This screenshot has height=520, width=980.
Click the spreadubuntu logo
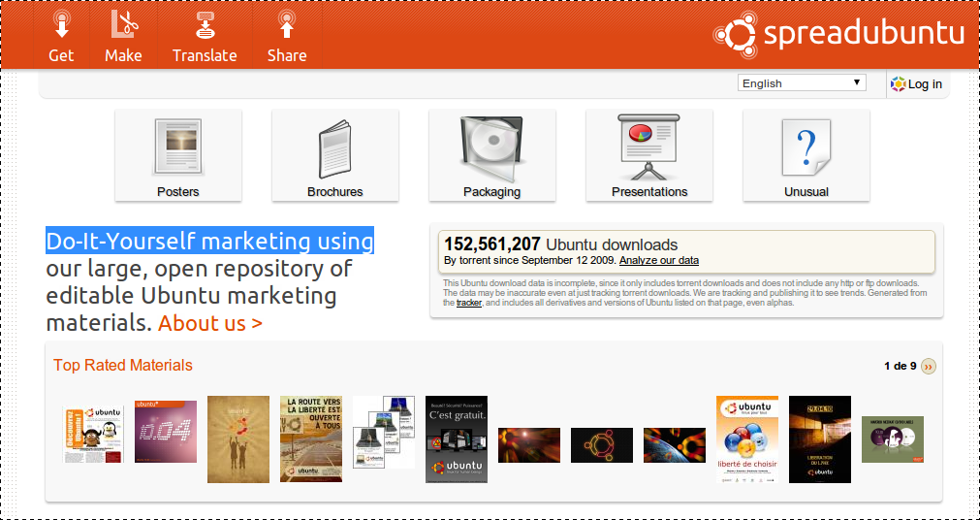(839, 34)
